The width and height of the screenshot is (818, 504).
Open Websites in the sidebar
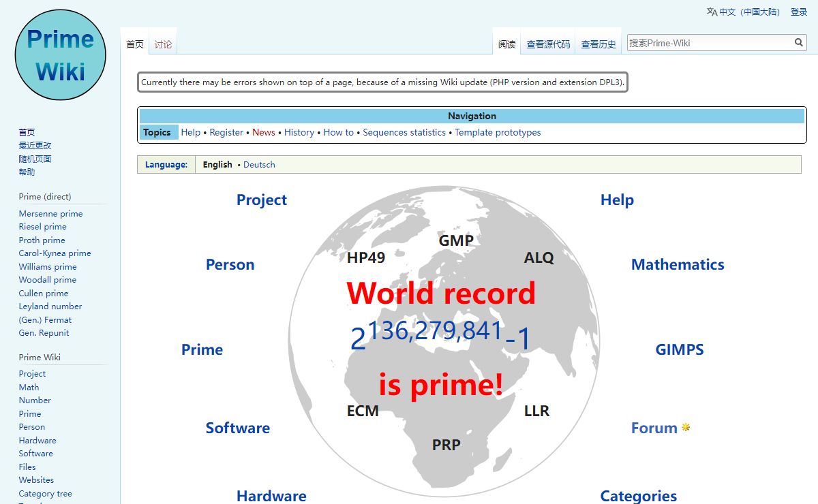36,480
